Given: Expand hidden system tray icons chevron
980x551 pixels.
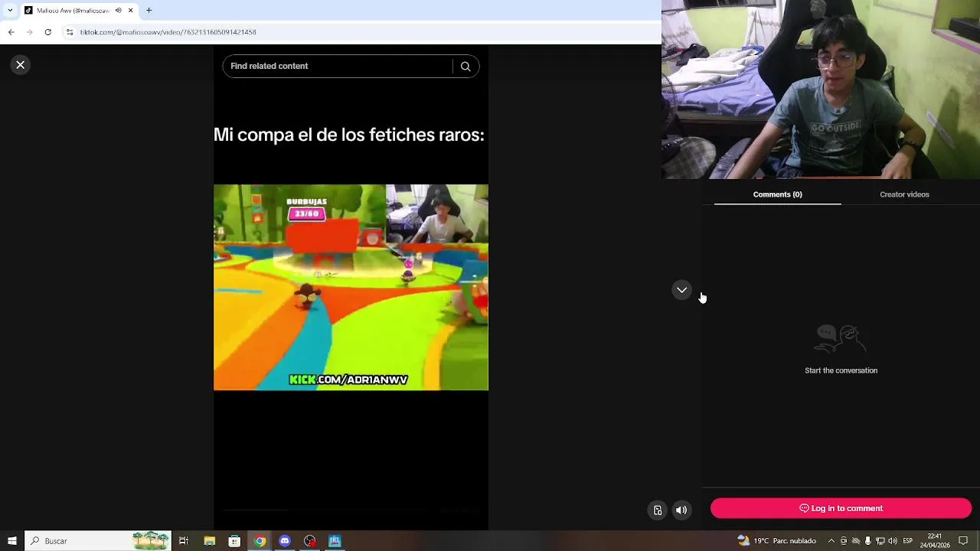Looking at the screenshot, I should pyautogui.click(x=831, y=541).
